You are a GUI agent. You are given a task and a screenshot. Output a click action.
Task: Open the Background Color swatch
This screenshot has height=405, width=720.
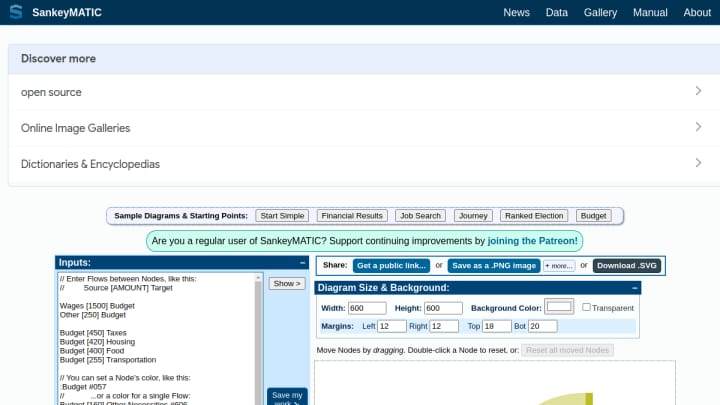(x=559, y=306)
